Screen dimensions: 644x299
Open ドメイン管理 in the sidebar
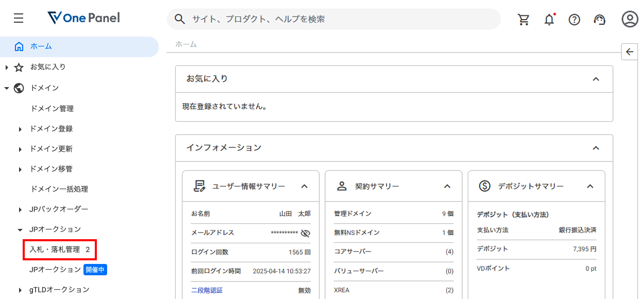pos(52,109)
